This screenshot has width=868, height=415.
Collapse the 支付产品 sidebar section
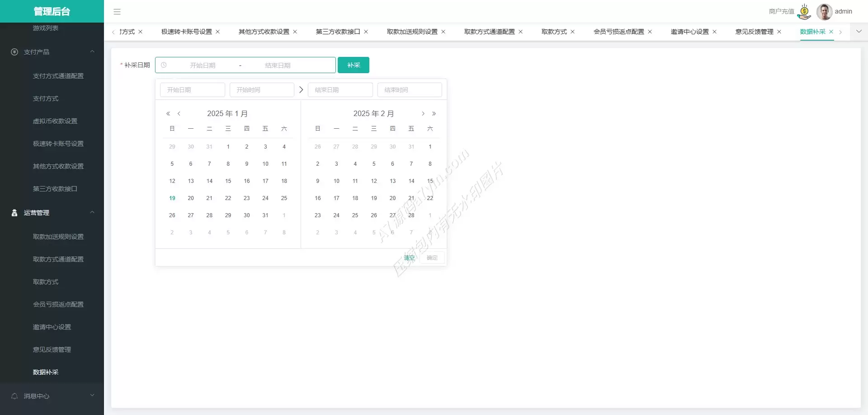pyautogui.click(x=92, y=52)
